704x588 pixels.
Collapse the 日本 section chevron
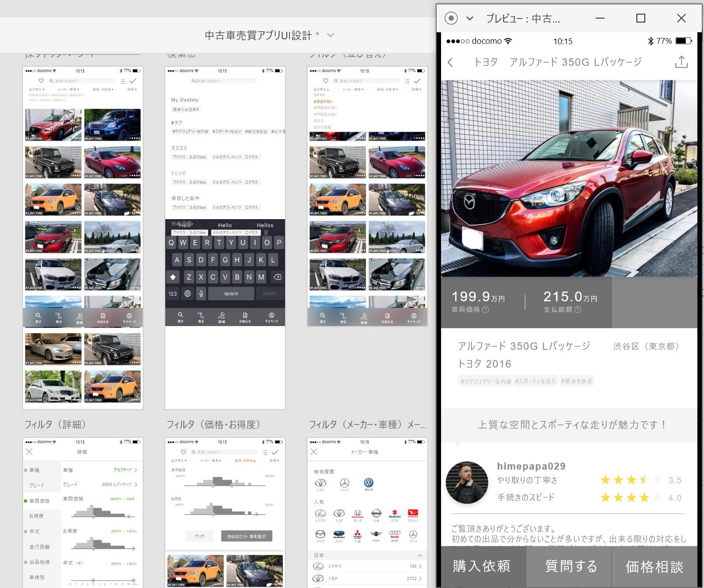click(x=420, y=555)
